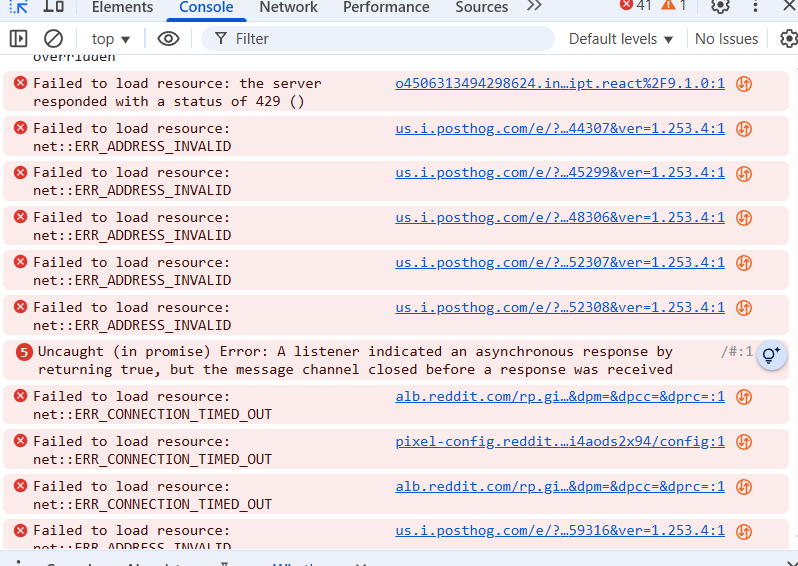798x566 pixels.
Task: Switch to the Sources tab
Action: pos(481,7)
